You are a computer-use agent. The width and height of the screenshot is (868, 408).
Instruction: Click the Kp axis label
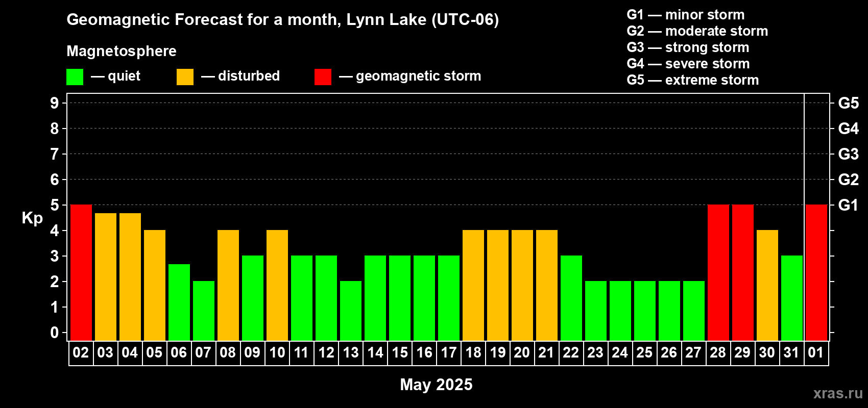coord(32,218)
